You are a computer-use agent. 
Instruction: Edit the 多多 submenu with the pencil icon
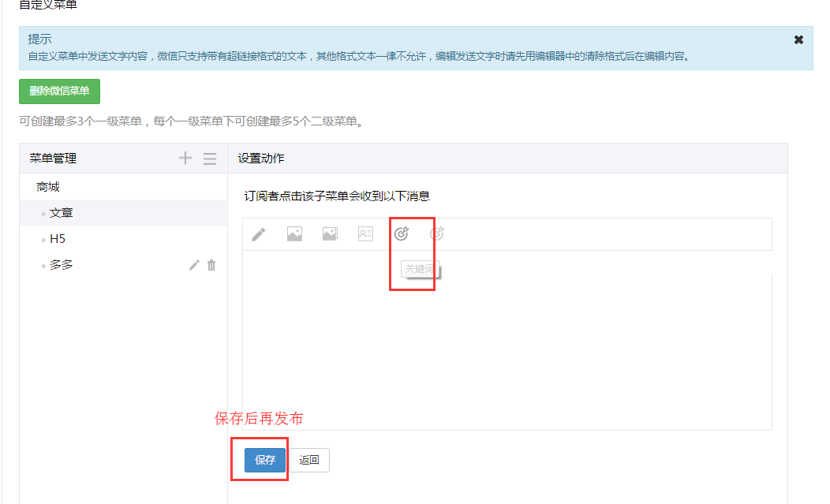(x=194, y=266)
